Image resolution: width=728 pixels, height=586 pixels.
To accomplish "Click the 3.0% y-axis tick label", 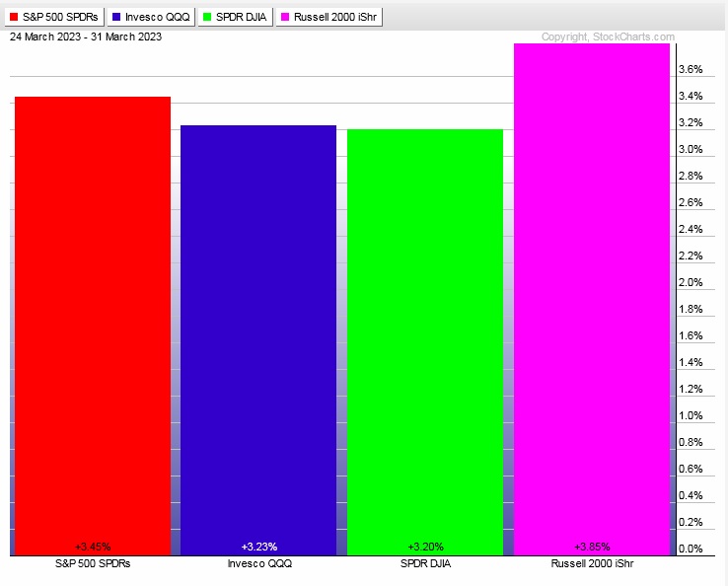I will coord(691,150).
